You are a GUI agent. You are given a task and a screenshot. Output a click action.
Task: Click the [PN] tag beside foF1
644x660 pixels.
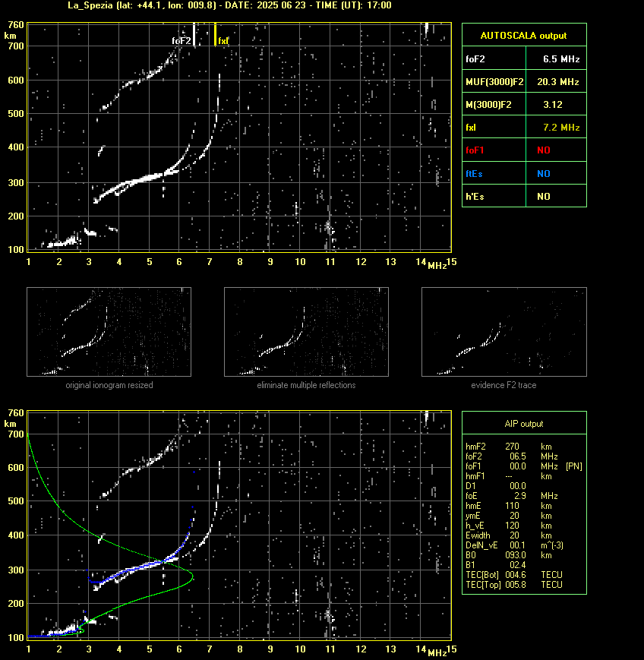point(574,466)
